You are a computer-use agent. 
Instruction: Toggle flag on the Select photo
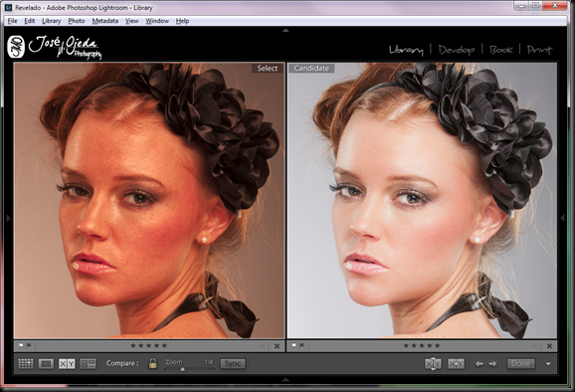coord(21,345)
